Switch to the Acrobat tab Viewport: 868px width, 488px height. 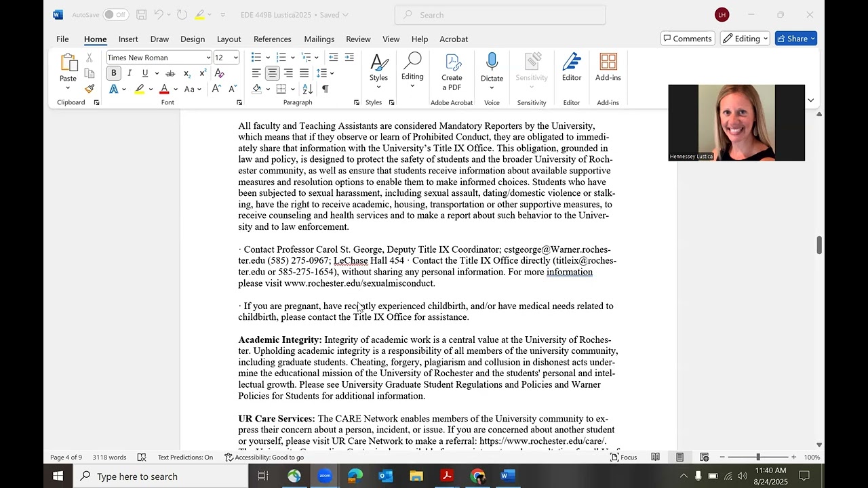(454, 39)
